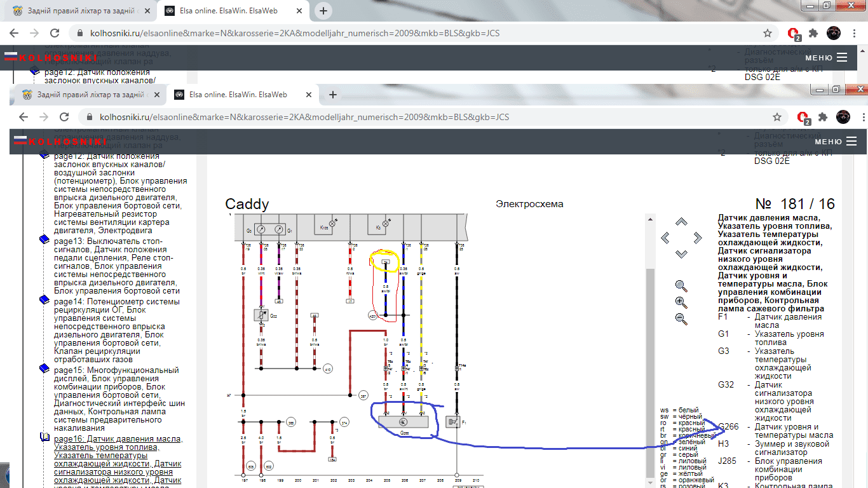
Task: Pan the wiring diagram left with the arrow
Action: coord(665,238)
